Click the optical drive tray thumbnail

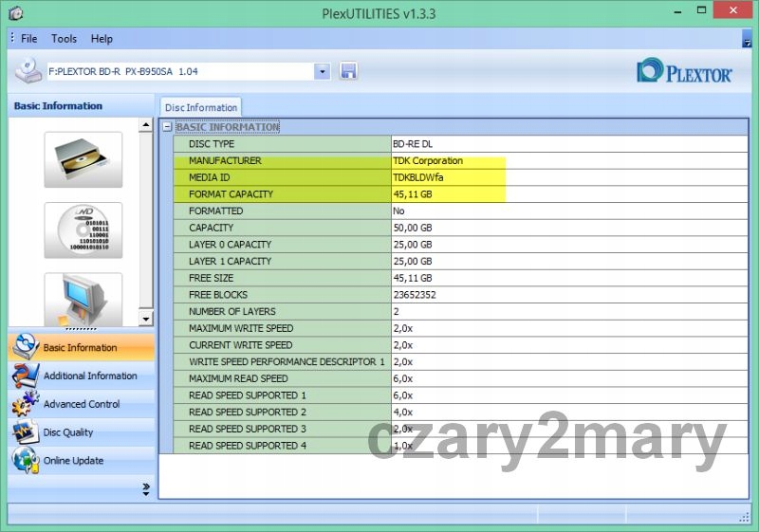[83, 159]
